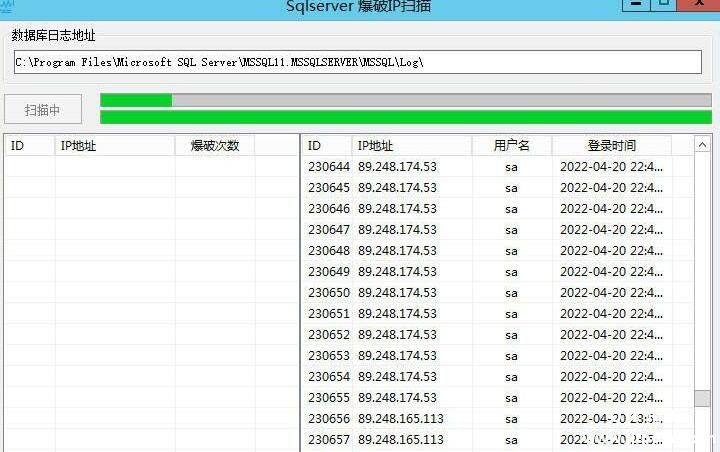Select row with ID 230649

[498, 271]
